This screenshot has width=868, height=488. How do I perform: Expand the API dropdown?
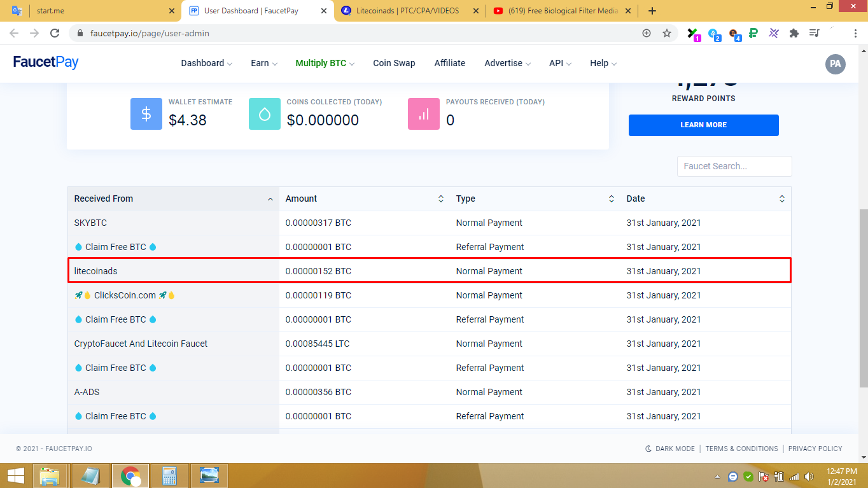tap(561, 63)
